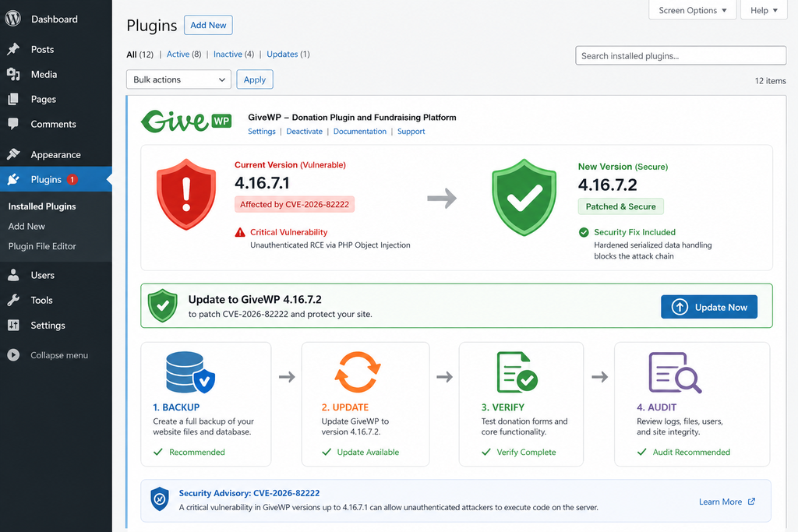Click the current version number 4.16.7.1
The image size is (798, 532).
[262, 182]
